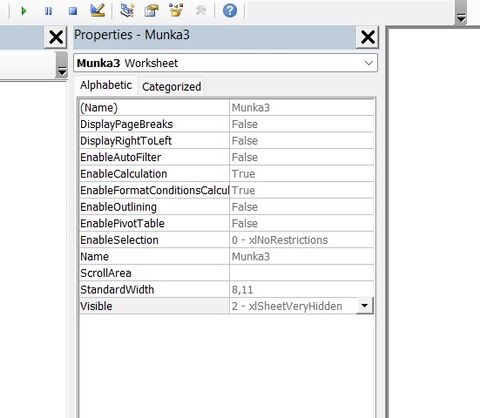Open Project Explorer icon
This screenshot has width=480, height=418.
(x=127, y=10)
